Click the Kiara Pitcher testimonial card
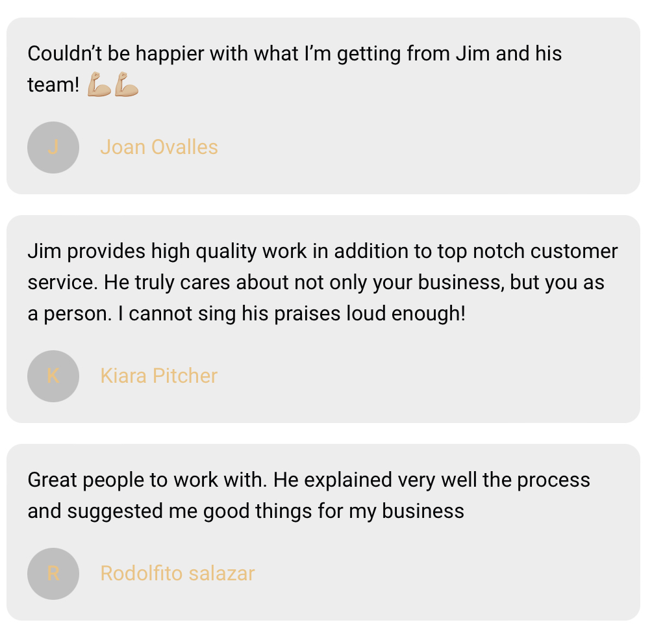Viewport: 652px width, 644px height. pyautogui.click(x=323, y=319)
